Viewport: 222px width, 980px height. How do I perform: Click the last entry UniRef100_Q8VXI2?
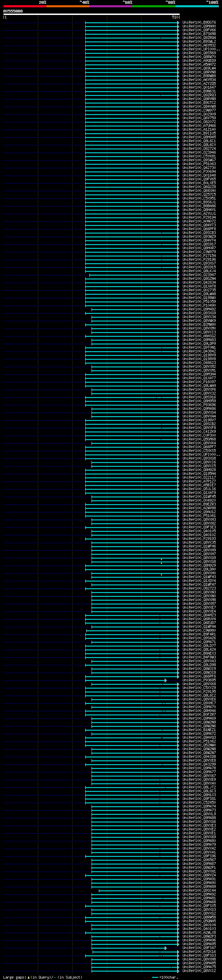(x=199, y=971)
